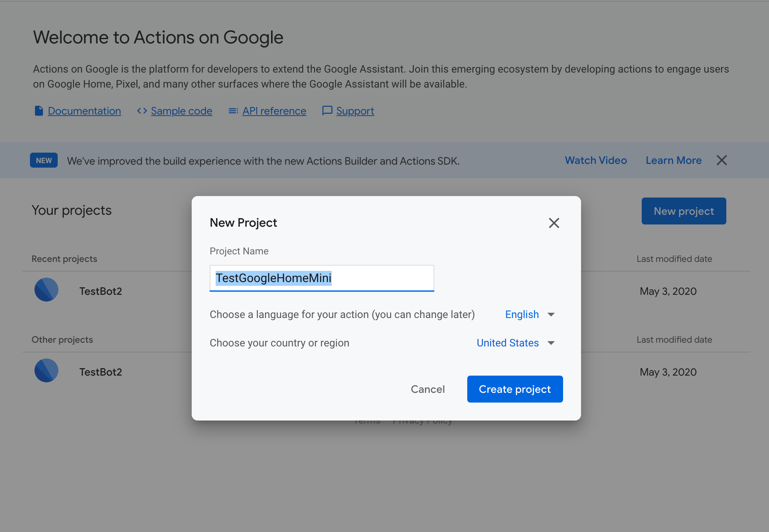769x532 pixels.
Task: Dismiss the Actions Builder announcement banner
Action: pyautogui.click(x=722, y=160)
